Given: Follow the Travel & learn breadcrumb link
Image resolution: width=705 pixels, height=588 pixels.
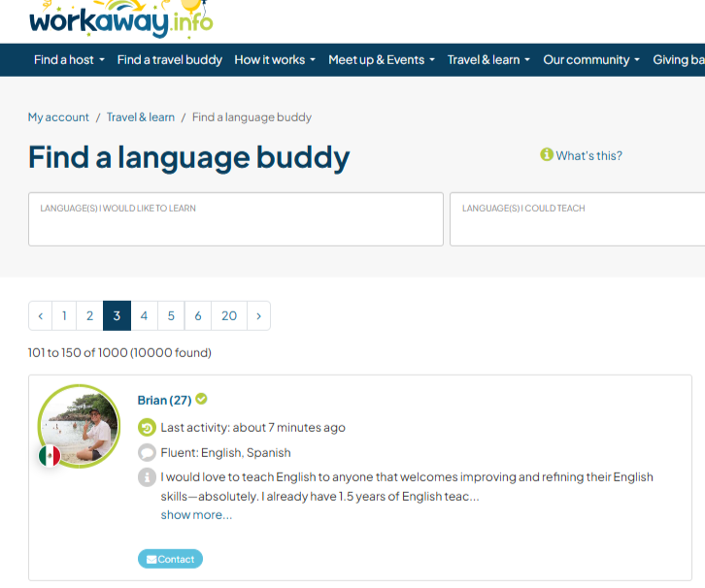Looking at the screenshot, I should click(x=140, y=117).
